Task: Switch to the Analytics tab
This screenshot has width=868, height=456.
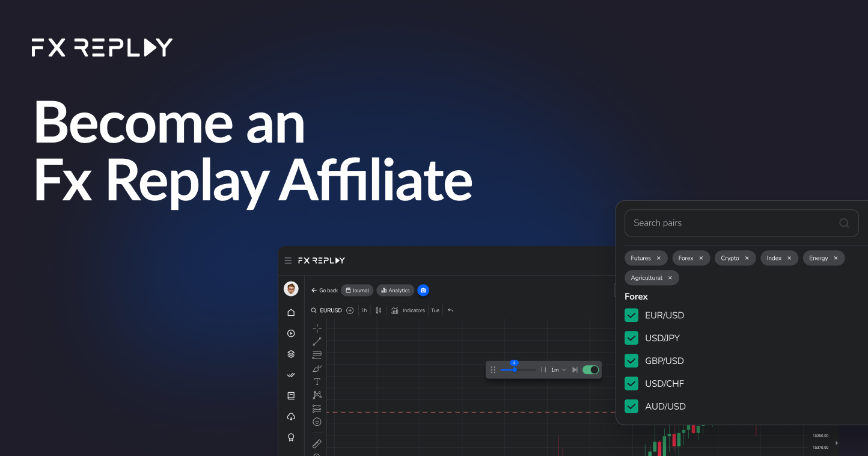Action: pos(395,290)
